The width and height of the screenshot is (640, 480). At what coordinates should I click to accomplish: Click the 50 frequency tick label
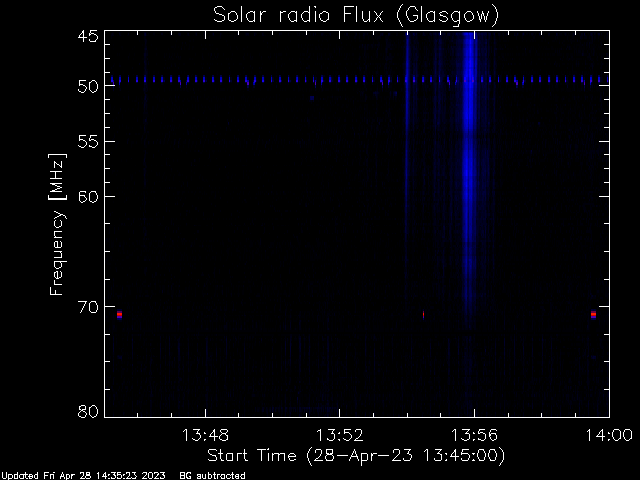88,86
